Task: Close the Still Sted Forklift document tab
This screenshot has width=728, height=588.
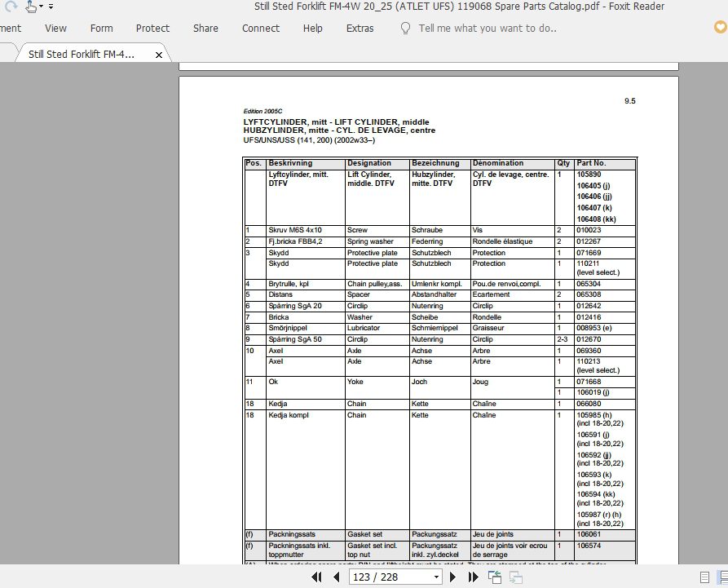Action: [159, 55]
